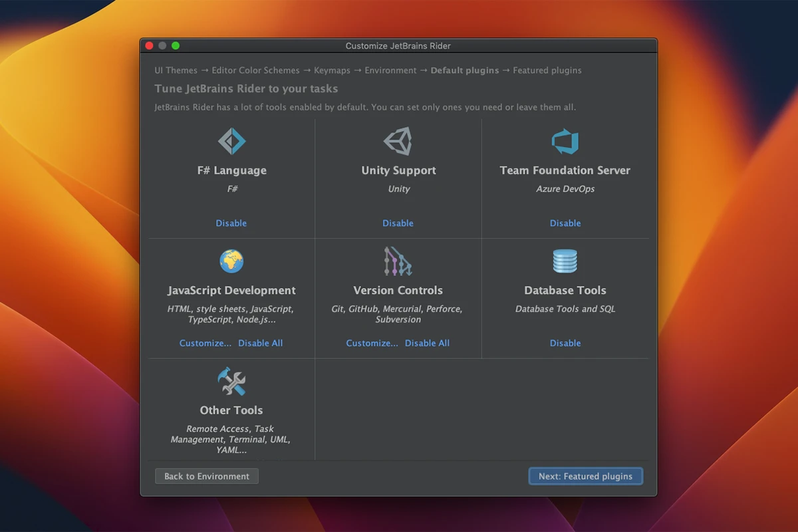
Task: Disable Team Foundation Server plugin
Action: pos(565,223)
